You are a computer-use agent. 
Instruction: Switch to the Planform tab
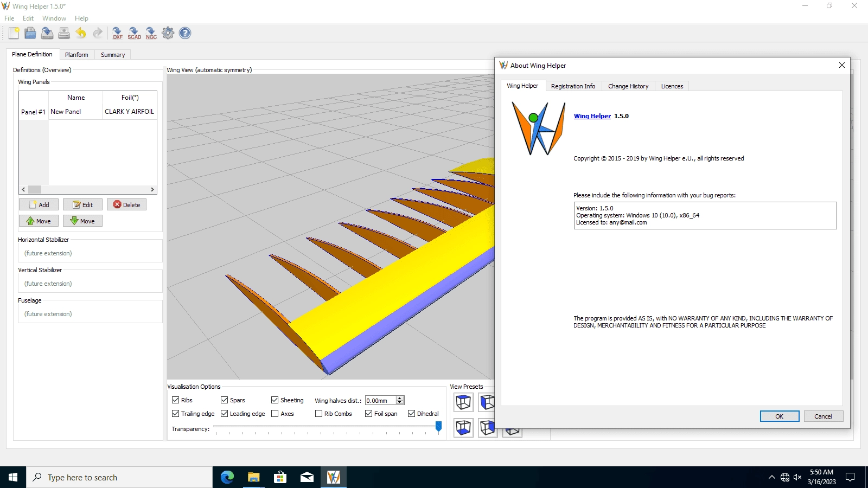(x=76, y=55)
